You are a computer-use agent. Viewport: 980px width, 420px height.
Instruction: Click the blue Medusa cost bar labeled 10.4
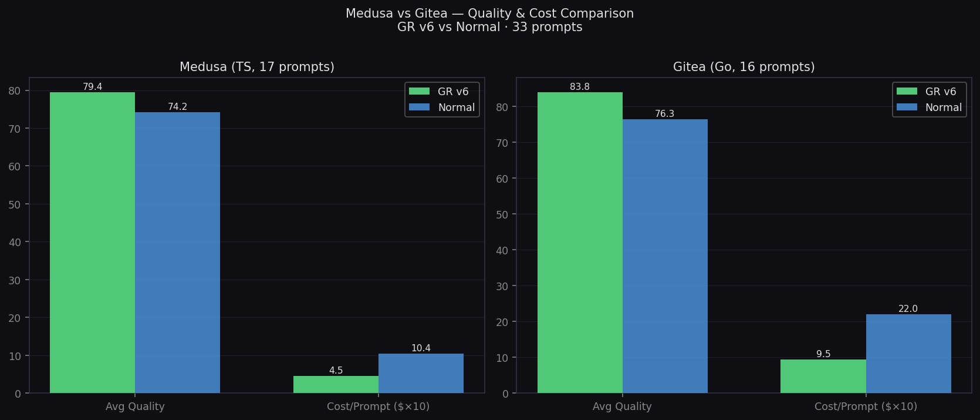click(421, 373)
